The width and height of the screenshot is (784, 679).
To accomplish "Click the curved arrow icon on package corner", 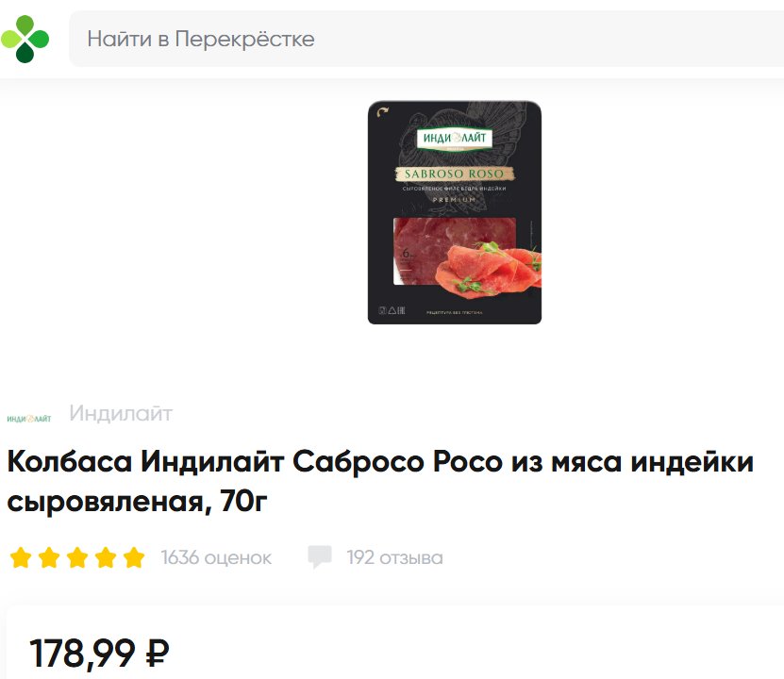I will pyautogui.click(x=382, y=112).
